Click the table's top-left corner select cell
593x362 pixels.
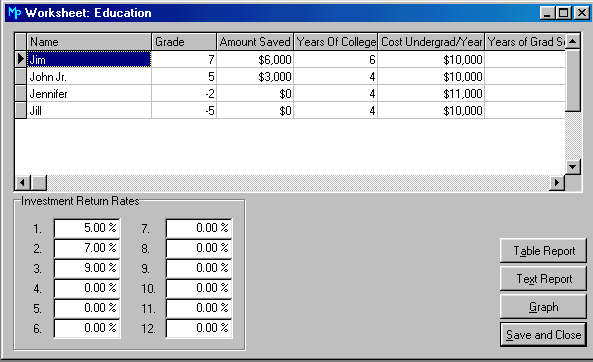[21, 42]
